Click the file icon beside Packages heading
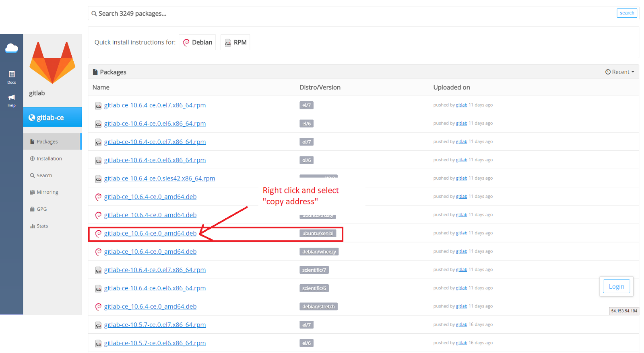Image resolution: width=644 pixels, height=353 pixels. click(95, 72)
